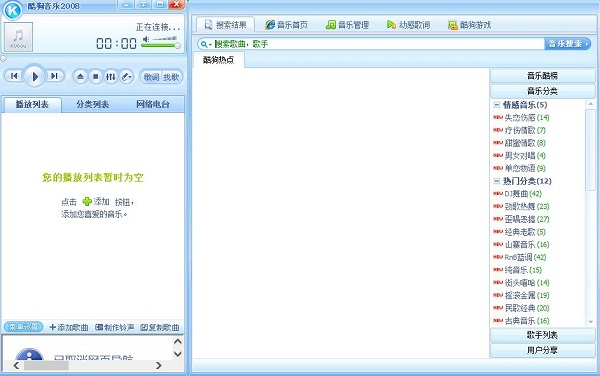Open the 搜索结果 tab
Screen dimensions: 600x376
click(x=225, y=25)
